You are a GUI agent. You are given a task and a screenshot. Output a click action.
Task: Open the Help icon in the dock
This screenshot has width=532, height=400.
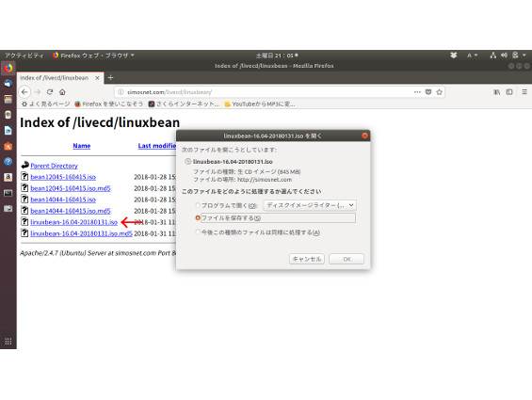pos(8,162)
